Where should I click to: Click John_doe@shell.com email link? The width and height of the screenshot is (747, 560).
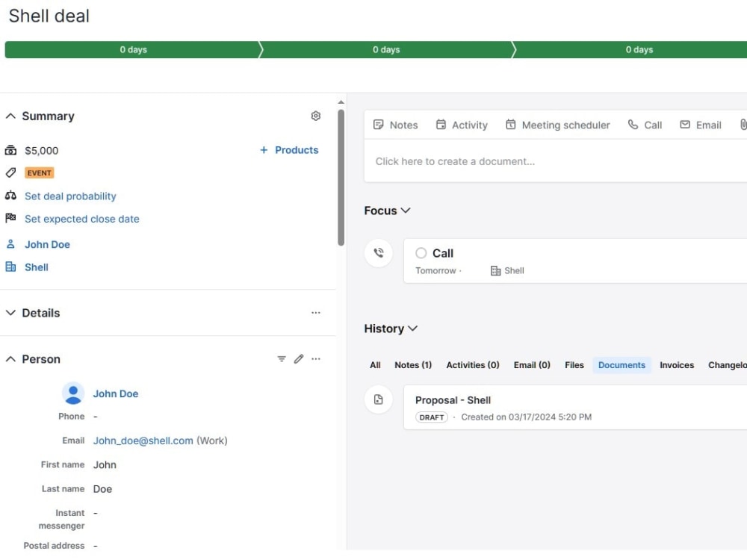[143, 441]
